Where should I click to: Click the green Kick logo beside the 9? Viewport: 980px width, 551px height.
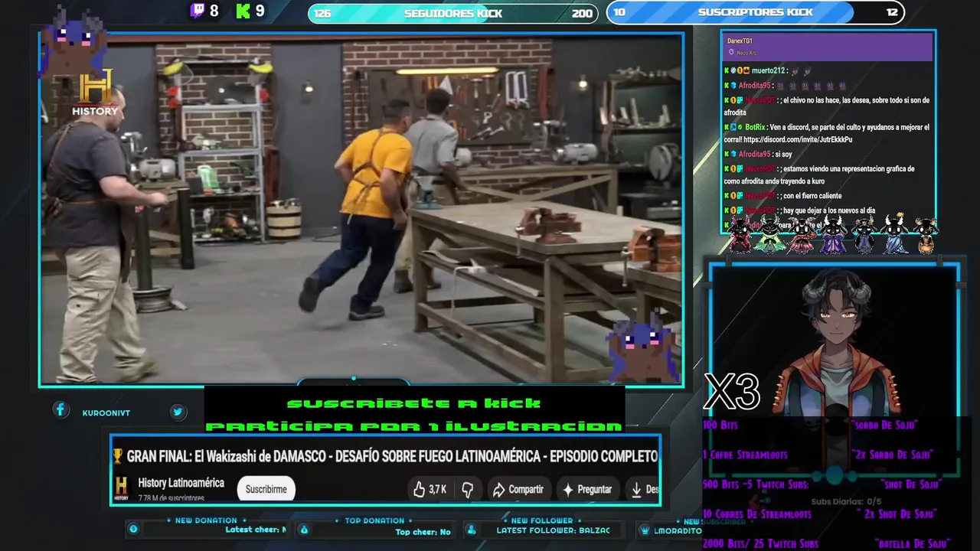[x=243, y=11]
